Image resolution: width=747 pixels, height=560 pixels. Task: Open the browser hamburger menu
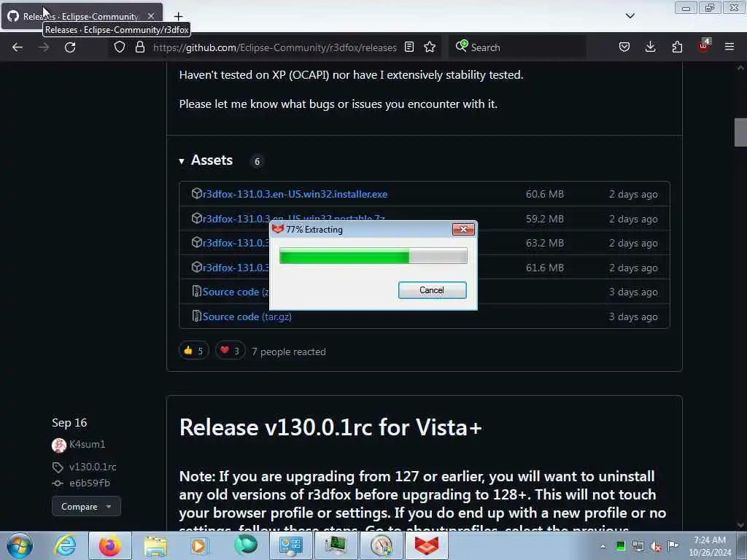tap(729, 47)
